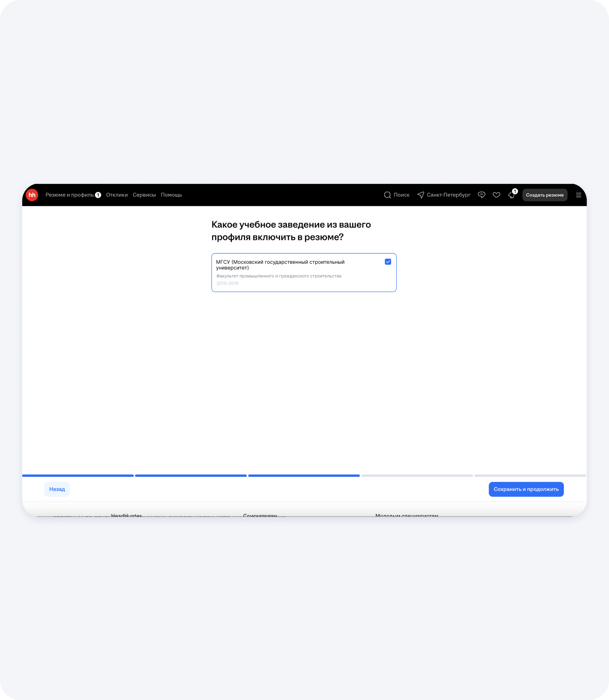Change the Санкт-Петербург region selector
This screenshot has height=700, width=609.
pyautogui.click(x=449, y=195)
